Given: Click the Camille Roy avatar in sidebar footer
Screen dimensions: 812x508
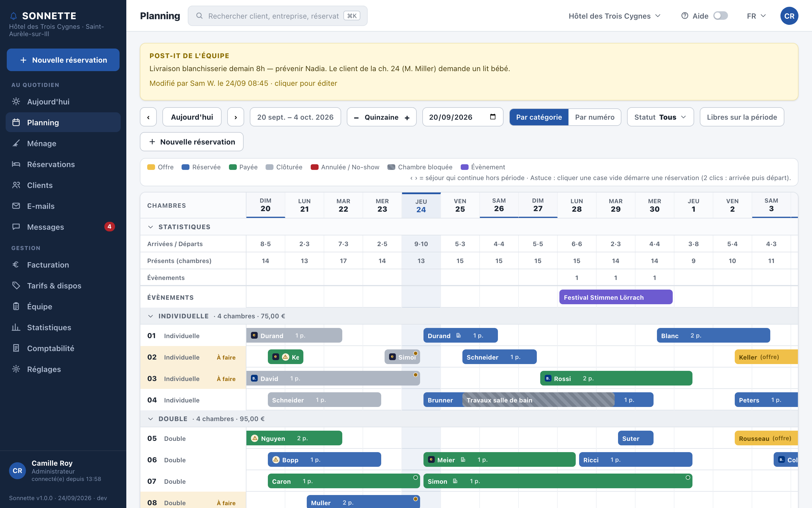Looking at the screenshot, I should pos(17,470).
